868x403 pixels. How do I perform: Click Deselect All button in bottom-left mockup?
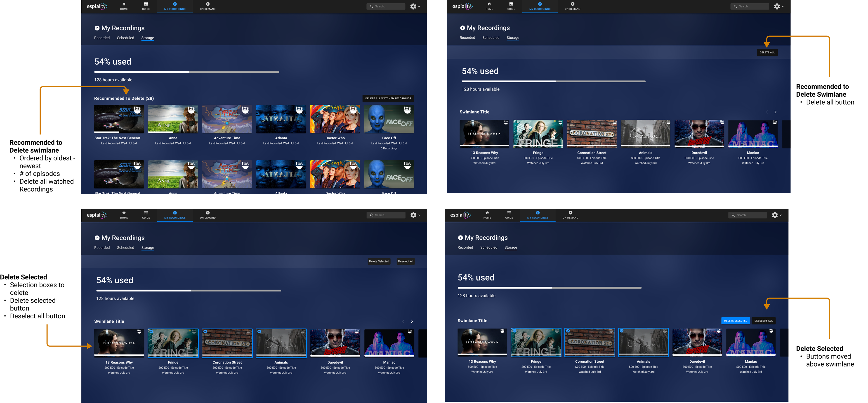point(405,262)
